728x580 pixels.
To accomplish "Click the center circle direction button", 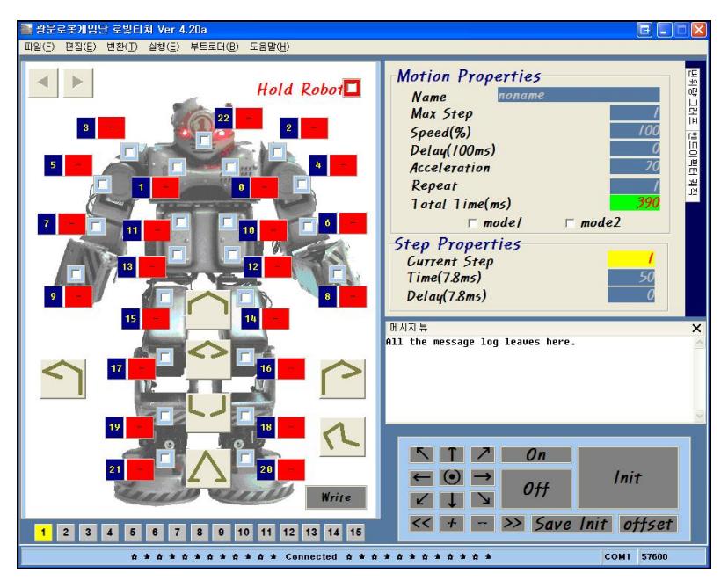I will click(452, 477).
